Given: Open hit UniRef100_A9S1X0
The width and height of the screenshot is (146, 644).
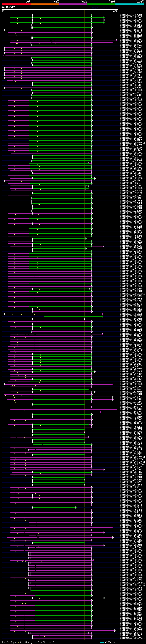Looking at the screenshot, I should [131, 37].
